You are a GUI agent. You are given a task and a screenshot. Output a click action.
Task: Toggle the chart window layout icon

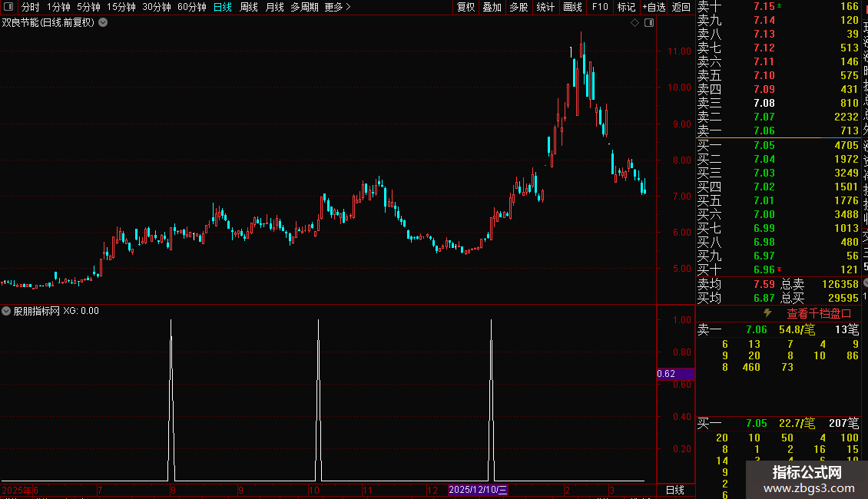649,23
